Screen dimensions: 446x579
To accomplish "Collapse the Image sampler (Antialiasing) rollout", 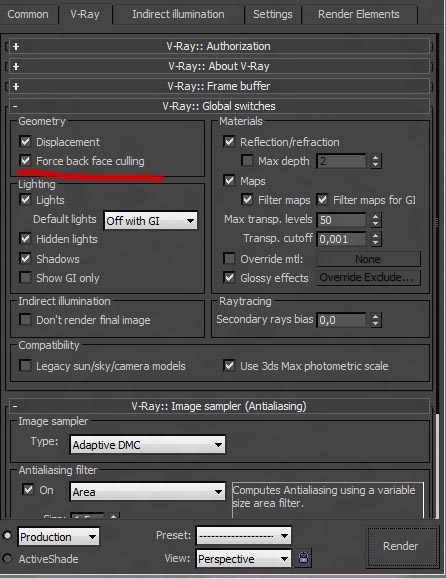I will (x=219, y=406).
